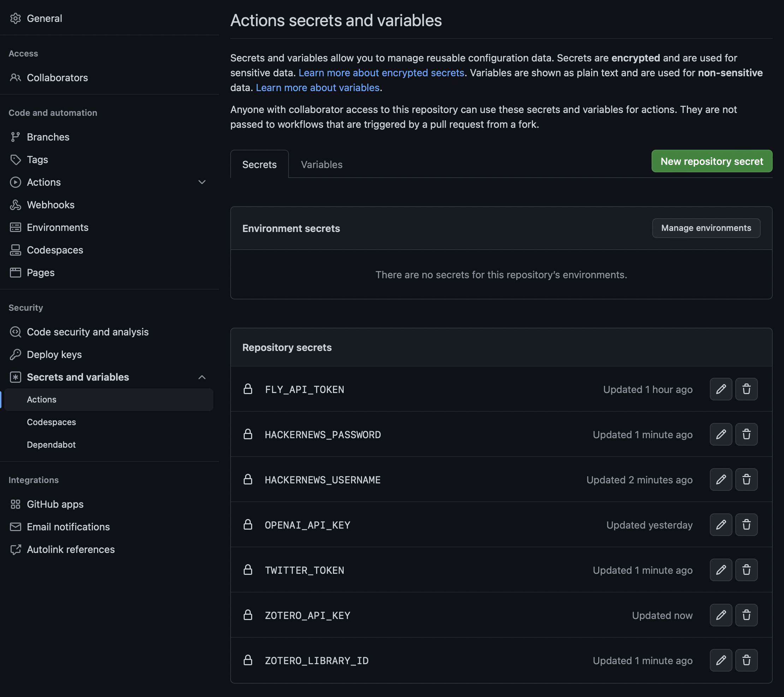The height and width of the screenshot is (697, 784).
Task: Click pencil icon for ZOTERO_API_KEY
Action: pyautogui.click(x=721, y=615)
